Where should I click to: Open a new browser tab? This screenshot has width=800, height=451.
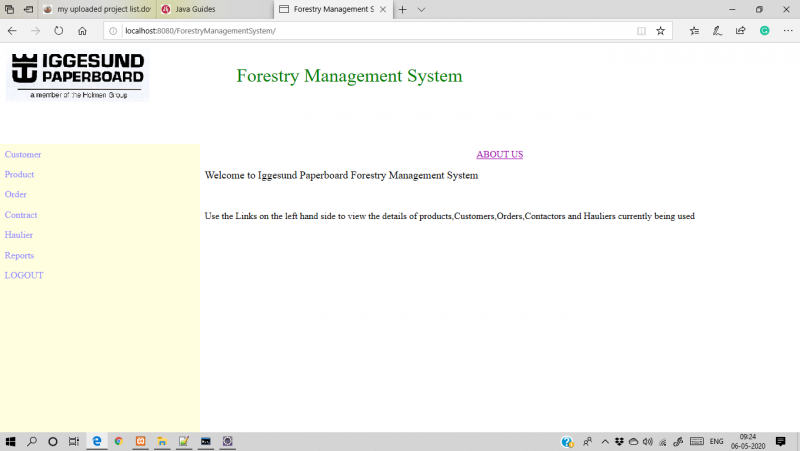coord(403,9)
